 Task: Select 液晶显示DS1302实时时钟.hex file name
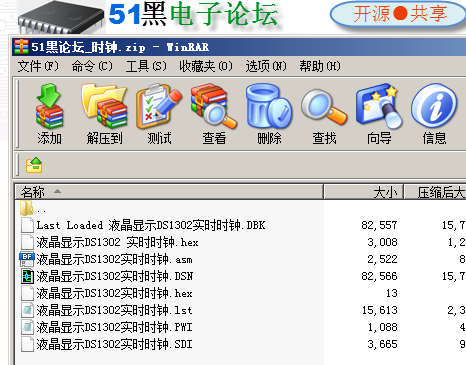114,293
